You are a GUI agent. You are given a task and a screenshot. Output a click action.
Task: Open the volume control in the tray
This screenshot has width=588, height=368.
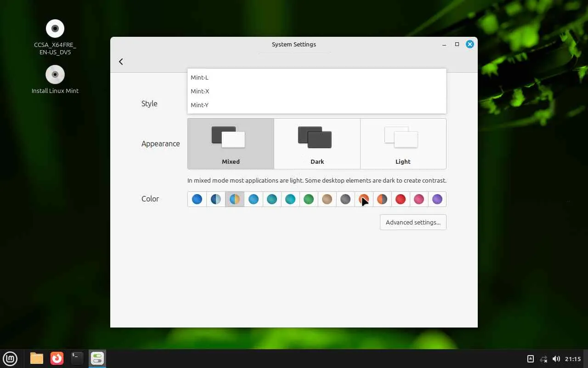tap(556, 359)
